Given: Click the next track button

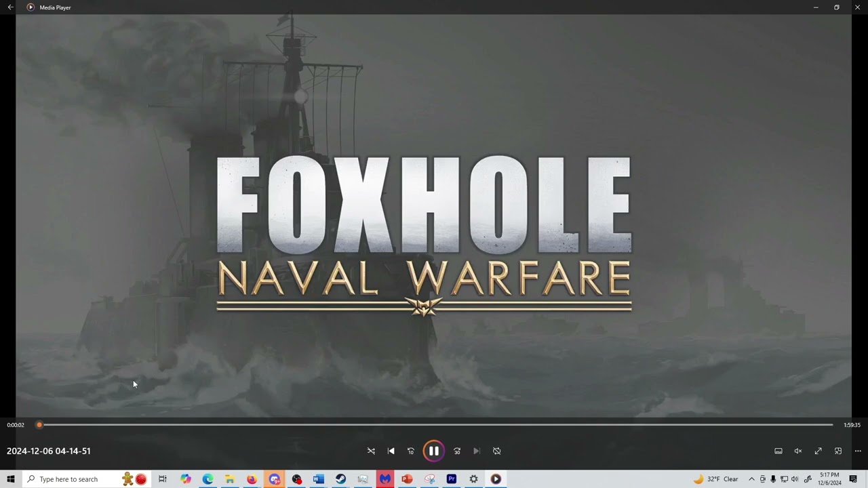Looking at the screenshot, I should coord(477,451).
